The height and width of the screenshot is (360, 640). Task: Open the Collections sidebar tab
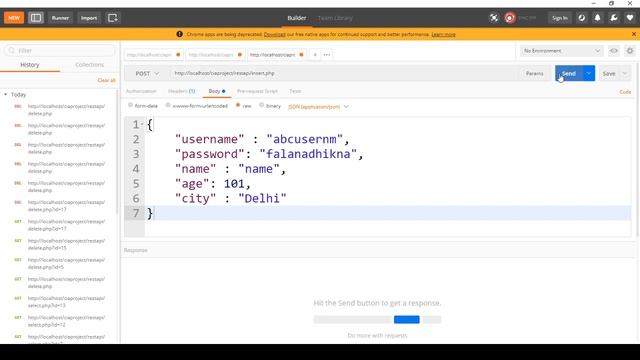pyautogui.click(x=90, y=65)
